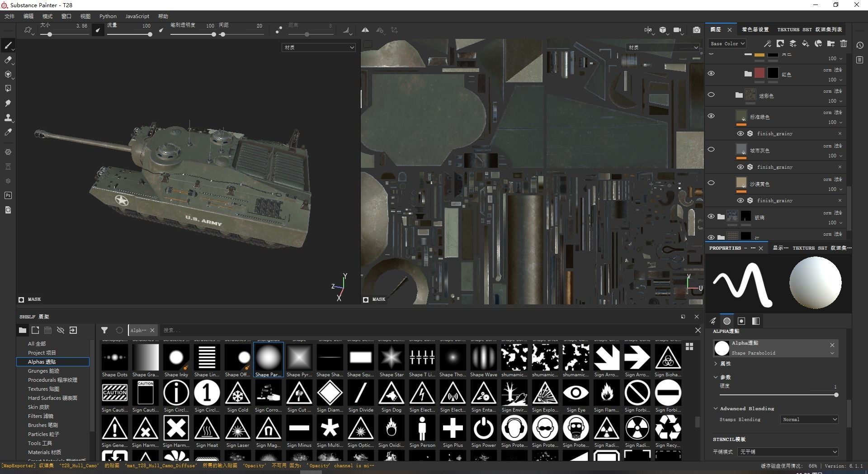Image resolution: width=868 pixels, height=474 pixels.
Task: Open 3D viewport 材质 dropdown
Action: click(x=319, y=47)
